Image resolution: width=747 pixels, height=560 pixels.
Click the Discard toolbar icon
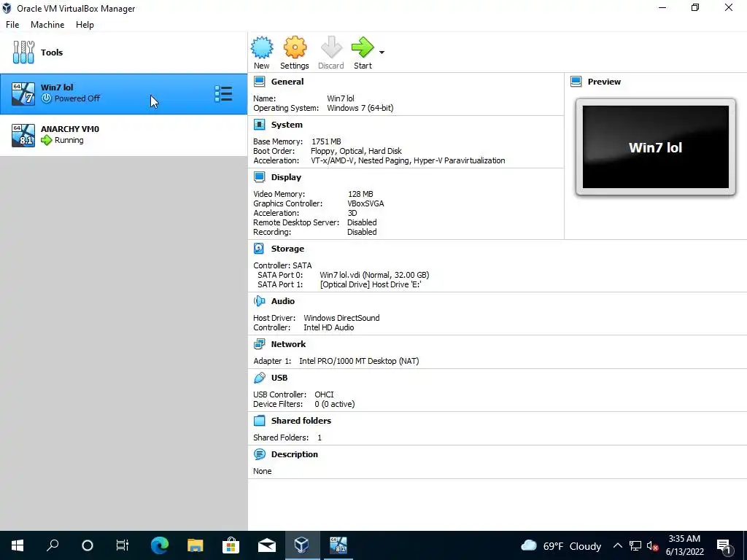pyautogui.click(x=331, y=47)
